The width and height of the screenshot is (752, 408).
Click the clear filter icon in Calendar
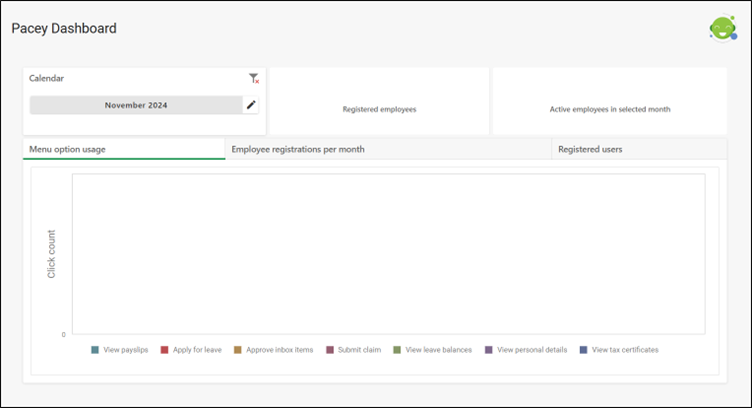tap(254, 79)
